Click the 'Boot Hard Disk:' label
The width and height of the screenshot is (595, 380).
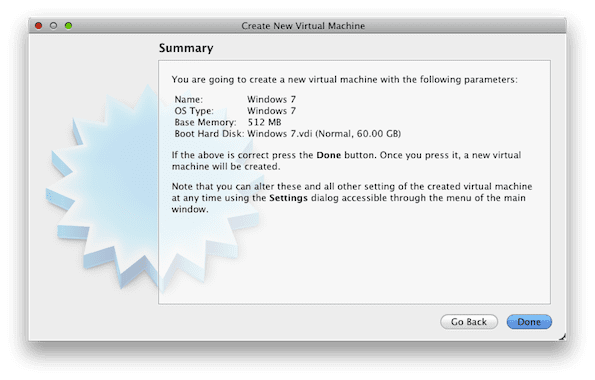point(209,134)
